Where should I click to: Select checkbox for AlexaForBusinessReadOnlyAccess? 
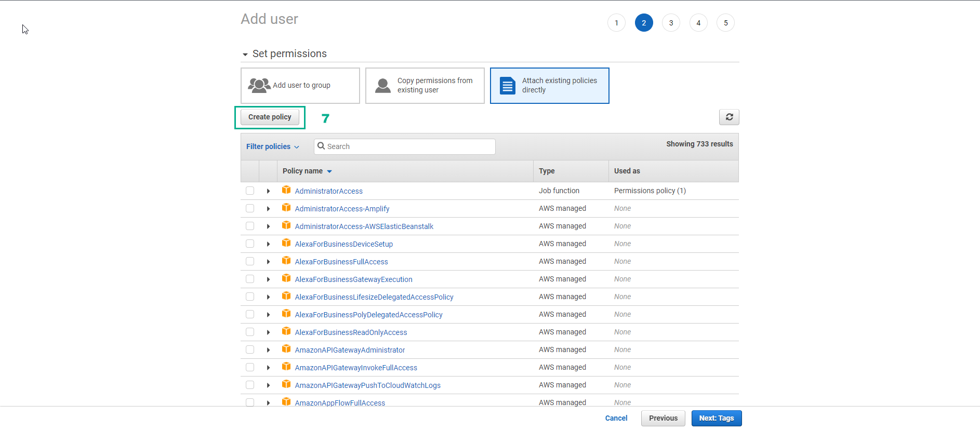(250, 332)
